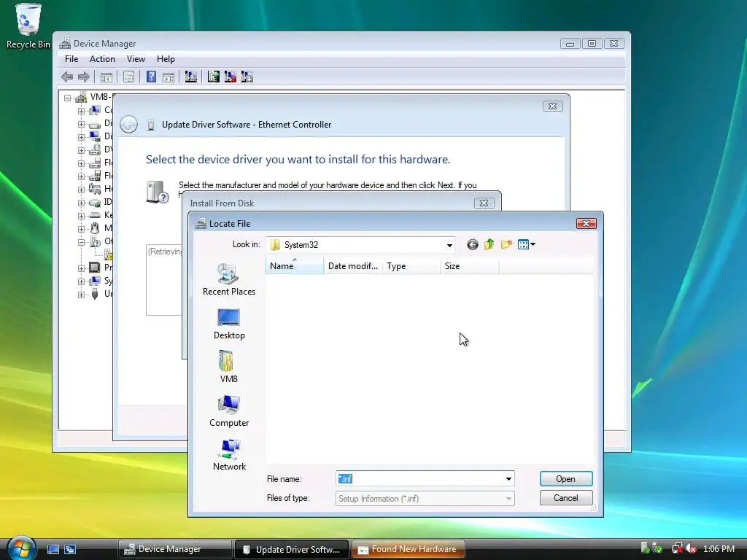Browse Network from the places sidebar

[x=228, y=455]
